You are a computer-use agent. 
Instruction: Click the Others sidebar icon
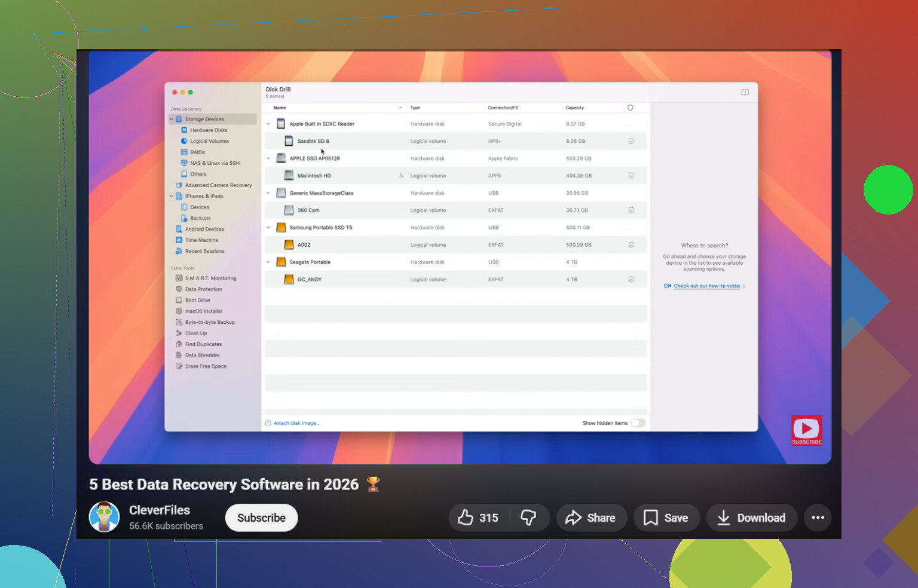click(x=184, y=174)
